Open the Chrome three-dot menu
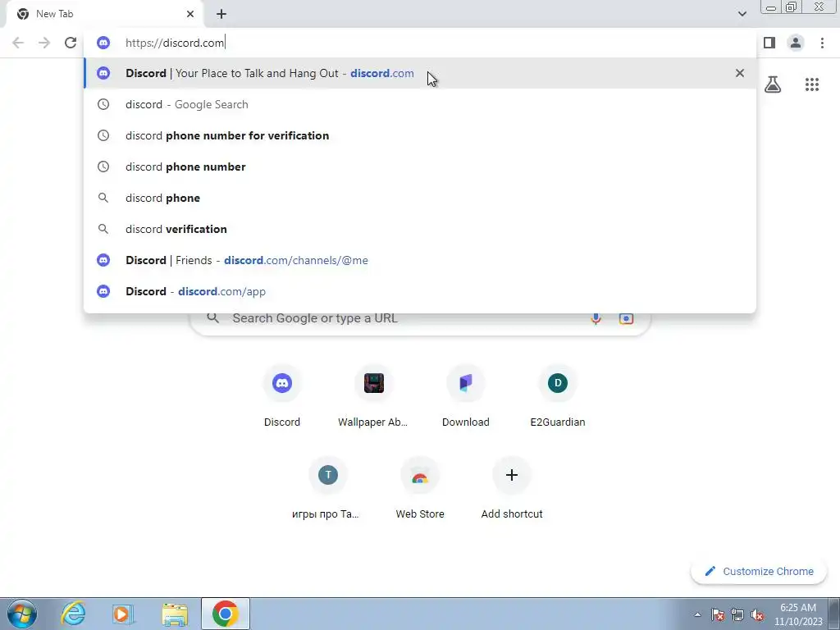Viewport: 840px width, 630px height. [x=822, y=43]
